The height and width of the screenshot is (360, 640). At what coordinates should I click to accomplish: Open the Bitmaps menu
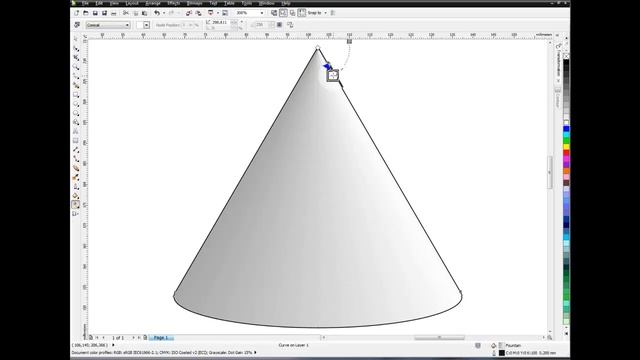point(194,3)
